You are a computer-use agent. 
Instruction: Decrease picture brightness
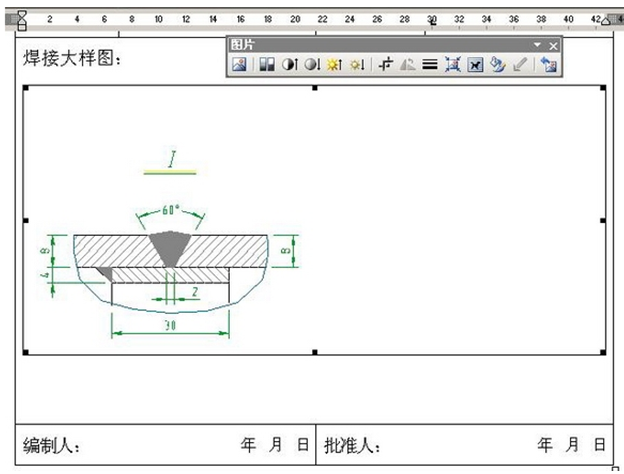pyautogui.click(x=356, y=64)
